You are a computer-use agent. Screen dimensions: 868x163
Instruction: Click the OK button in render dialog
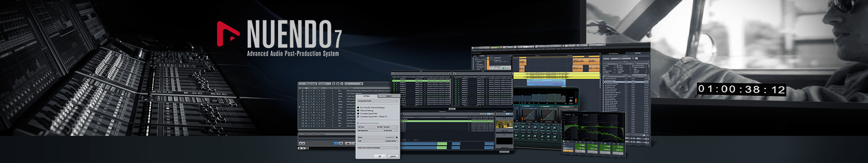coord(380,156)
